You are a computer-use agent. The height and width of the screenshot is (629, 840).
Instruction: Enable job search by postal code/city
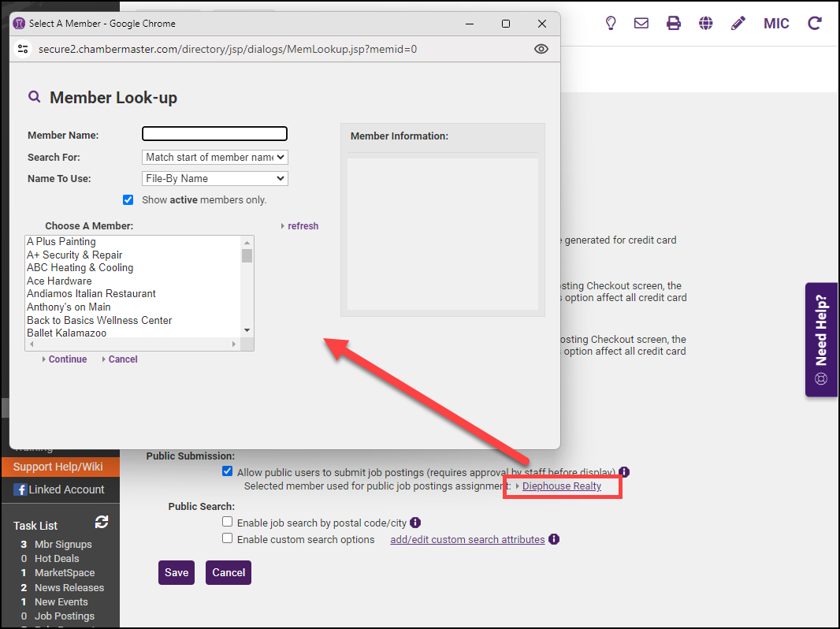pos(228,522)
